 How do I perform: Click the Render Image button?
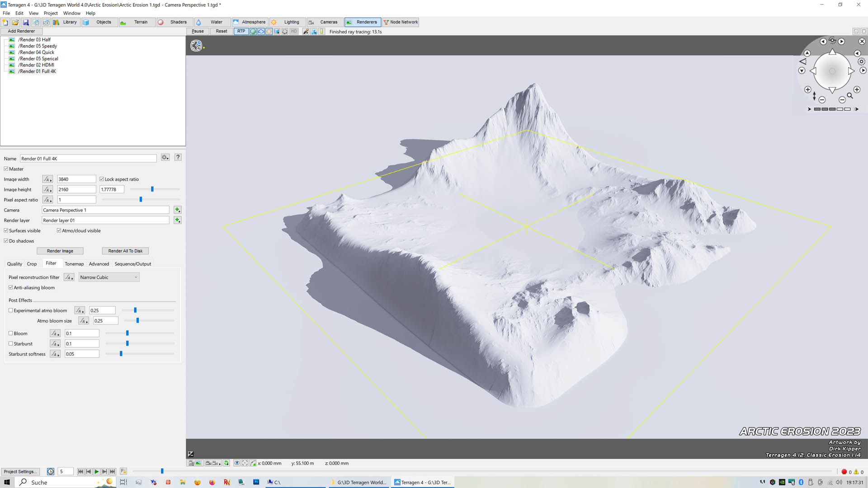click(x=60, y=250)
